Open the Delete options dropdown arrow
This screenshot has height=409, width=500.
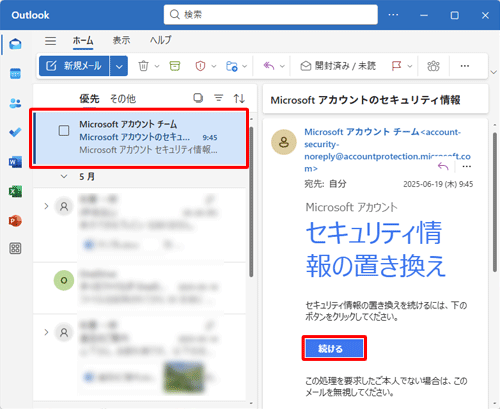coord(157,66)
